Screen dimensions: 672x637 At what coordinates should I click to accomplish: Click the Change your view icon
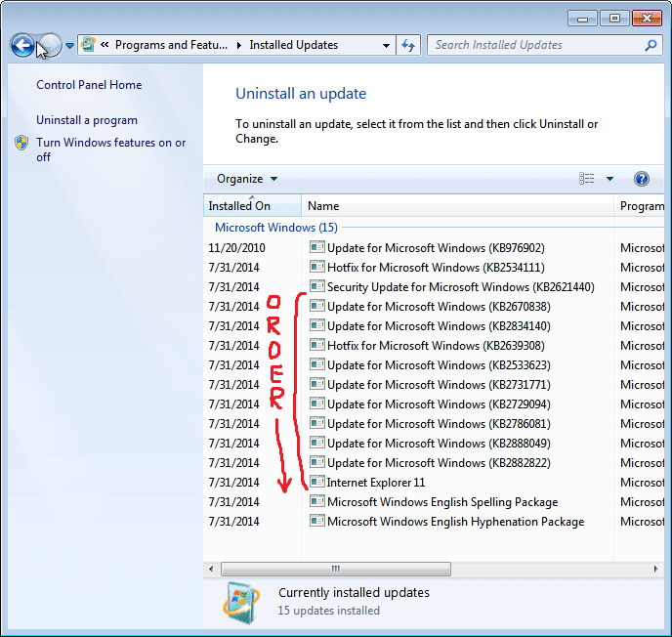coord(587,179)
